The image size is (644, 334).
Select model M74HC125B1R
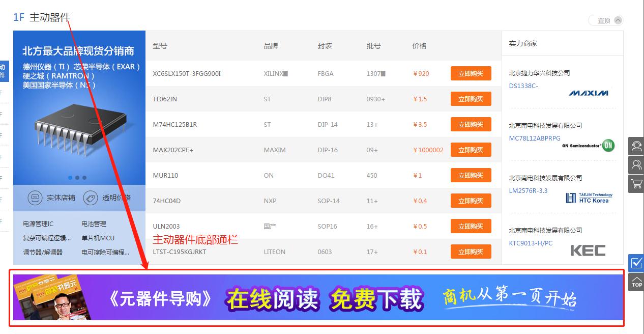pos(175,124)
